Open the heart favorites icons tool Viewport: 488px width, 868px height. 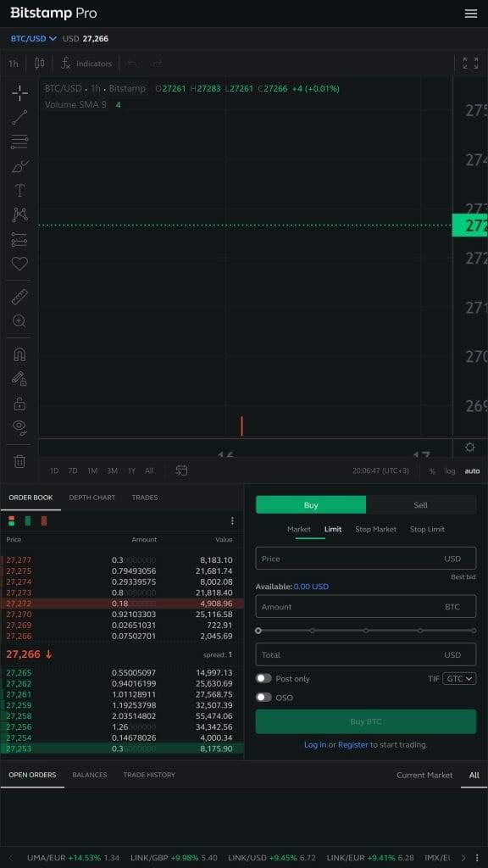[x=19, y=264]
